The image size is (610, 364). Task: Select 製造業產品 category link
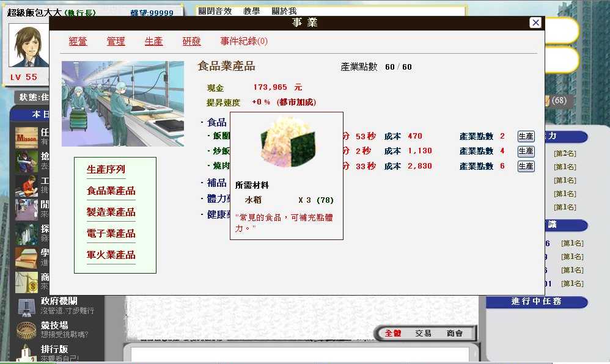111,212
